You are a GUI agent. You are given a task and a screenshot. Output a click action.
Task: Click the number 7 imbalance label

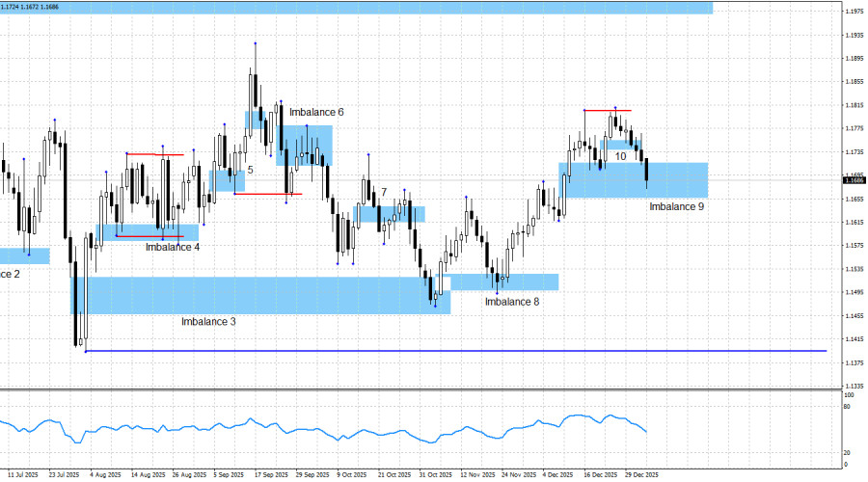point(384,193)
